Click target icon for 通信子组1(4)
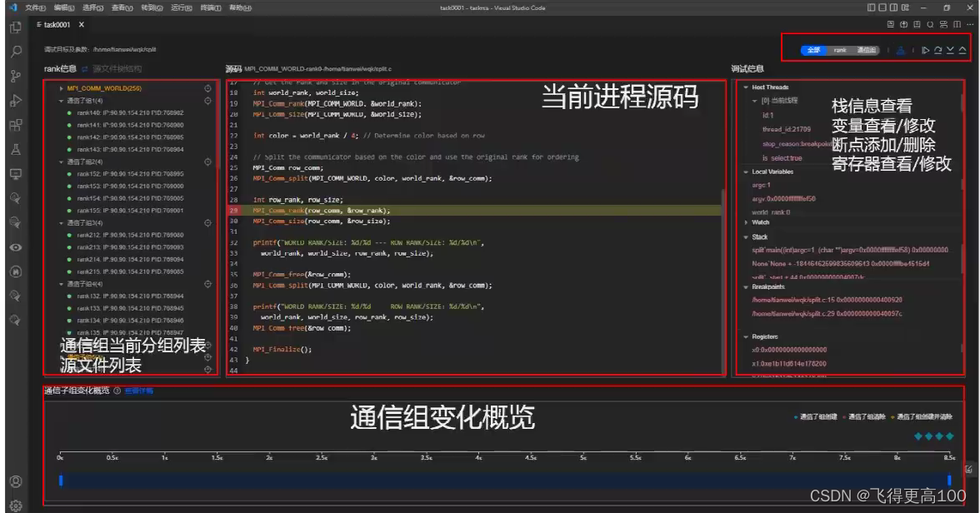 coord(207,101)
